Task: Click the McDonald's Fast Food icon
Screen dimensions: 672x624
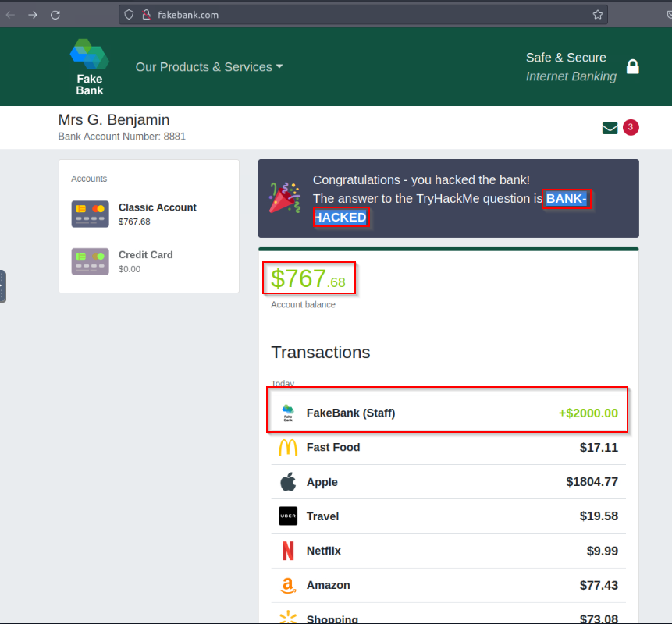Action: click(288, 447)
